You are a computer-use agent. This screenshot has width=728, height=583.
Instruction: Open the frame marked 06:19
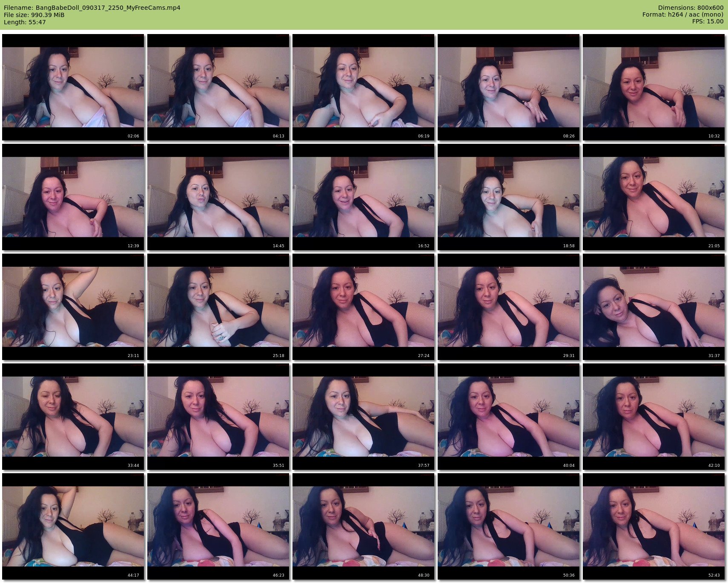tap(364, 87)
